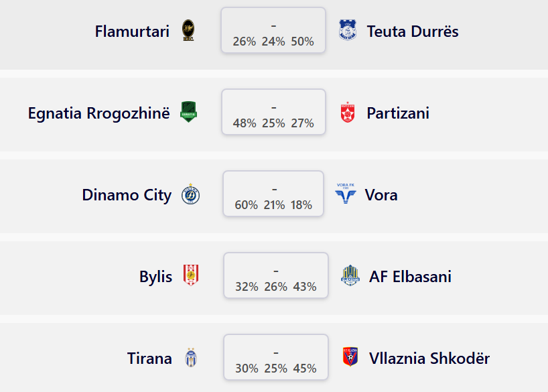Click the Vllaznia Shkodër shield crest
This screenshot has width=548, height=392.
pyautogui.click(x=350, y=356)
